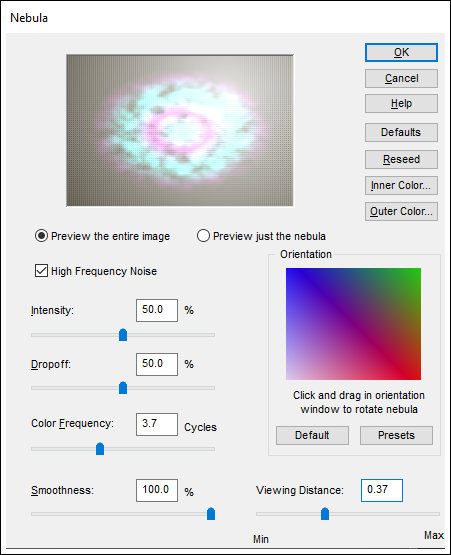451x555 pixels.
Task: Click the Cancel button
Action: [x=401, y=78]
